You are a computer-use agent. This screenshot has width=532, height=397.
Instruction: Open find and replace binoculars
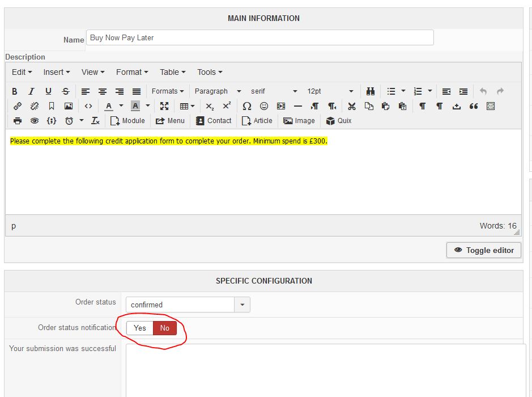[x=371, y=91]
